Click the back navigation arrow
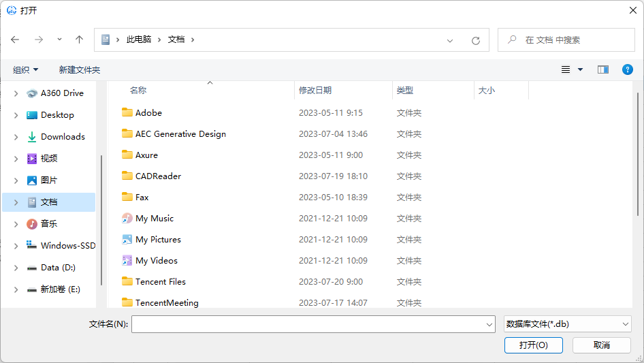This screenshot has width=644, height=363. click(15, 40)
